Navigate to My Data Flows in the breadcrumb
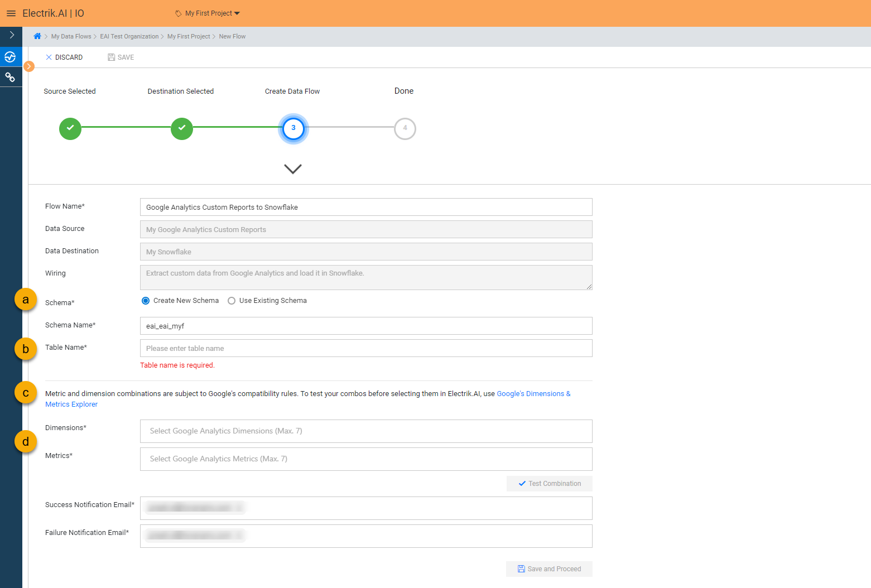 pos(71,36)
